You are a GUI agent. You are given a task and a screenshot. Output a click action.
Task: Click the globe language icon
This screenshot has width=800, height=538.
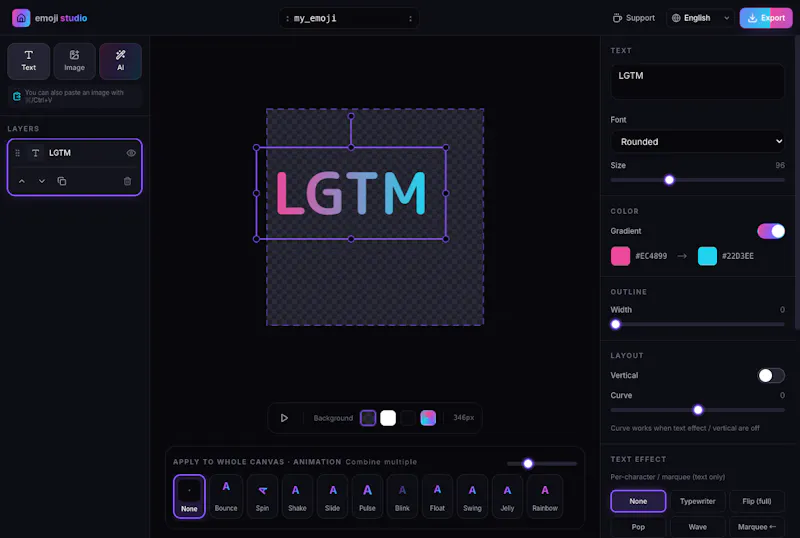pos(676,18)
